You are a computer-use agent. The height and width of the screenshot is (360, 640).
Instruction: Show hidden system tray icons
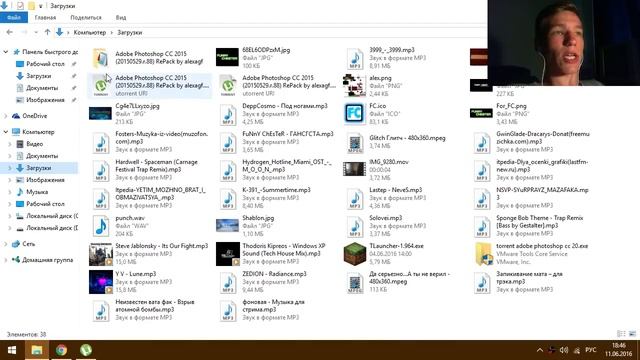tap(540, 350)
